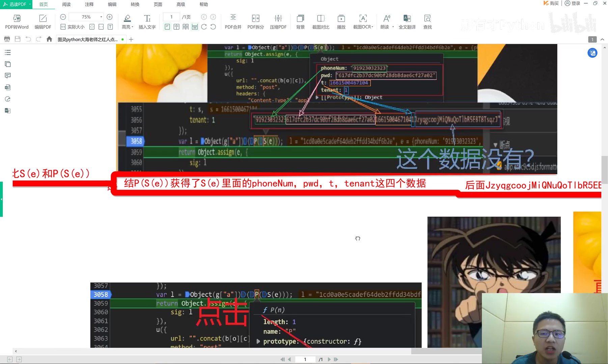
Task: Rotate the page clockwise
Action: [x=204, y=27]
